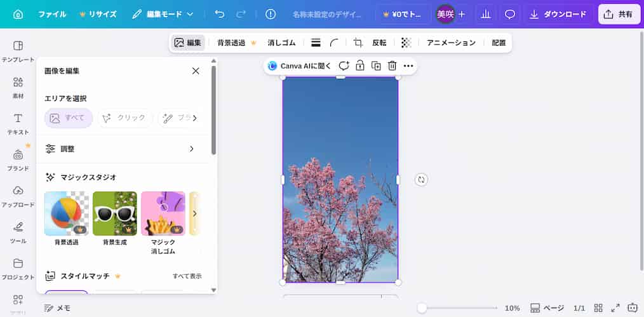Adjust the zoom slider
The width and height of the screenshot is (644, 317).
pyautogui.click(x=457, y=308)
